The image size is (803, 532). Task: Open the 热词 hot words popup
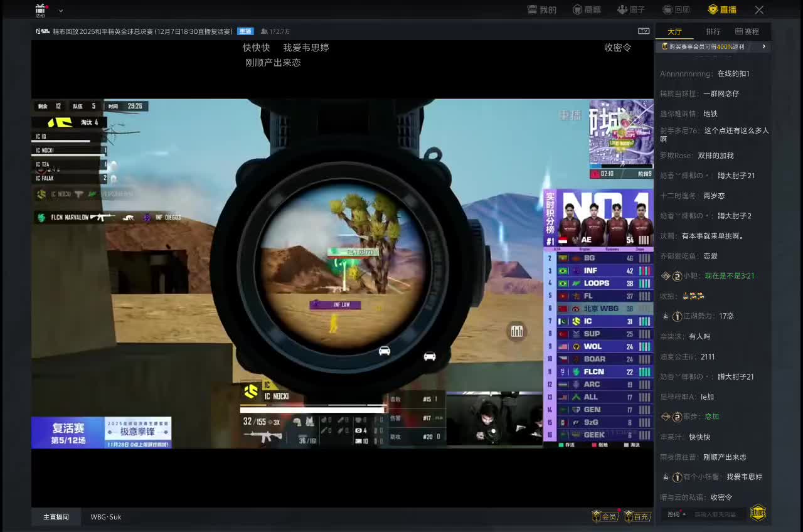676,514
